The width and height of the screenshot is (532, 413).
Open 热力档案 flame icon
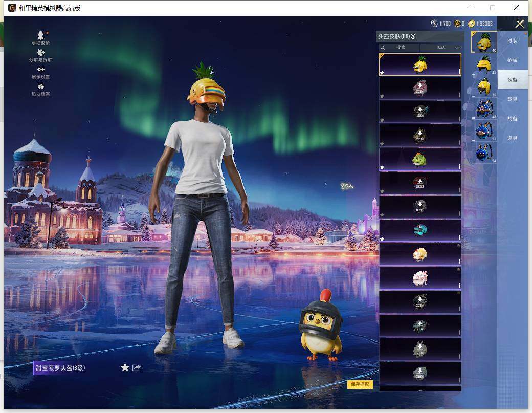click(40, 89)
